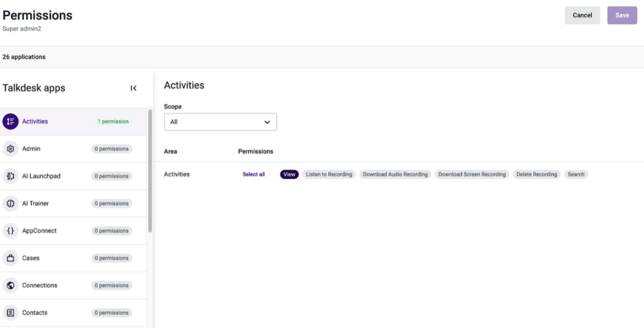Screen dimensions: 644x328
Task: Enable Download Screen Recording permission
Action: click(472, 174)
